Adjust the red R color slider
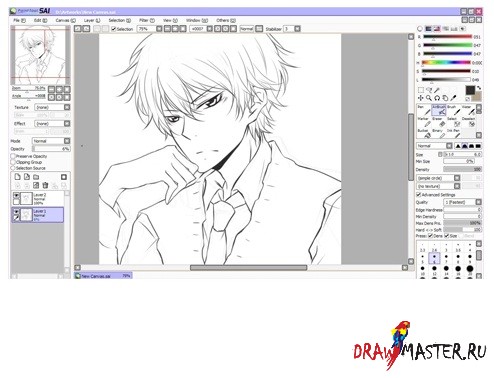 tap(447, 37)
